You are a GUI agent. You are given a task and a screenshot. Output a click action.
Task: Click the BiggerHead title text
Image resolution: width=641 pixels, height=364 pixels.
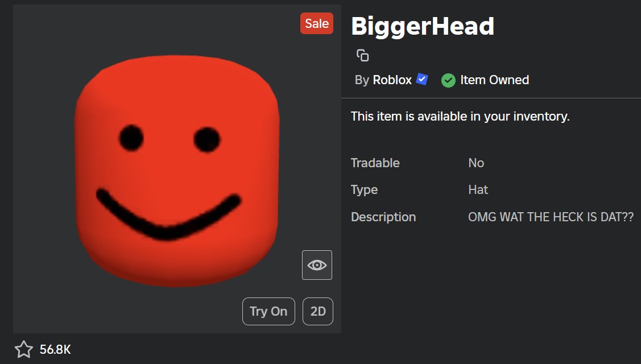coord(423,27)
